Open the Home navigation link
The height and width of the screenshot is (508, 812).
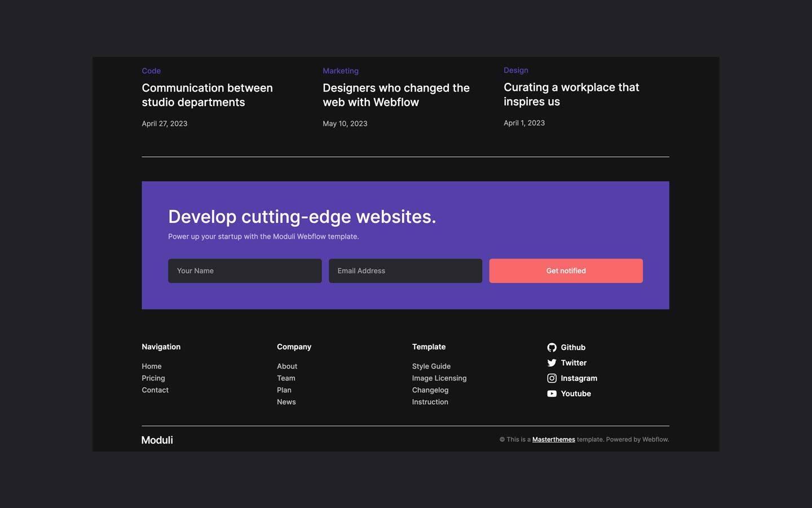[x=151, y=366]
